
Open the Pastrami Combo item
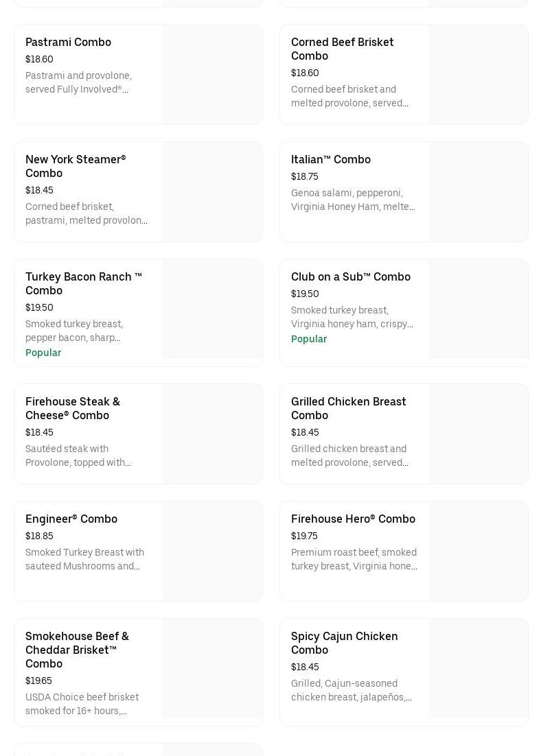(x=68, y=43)
